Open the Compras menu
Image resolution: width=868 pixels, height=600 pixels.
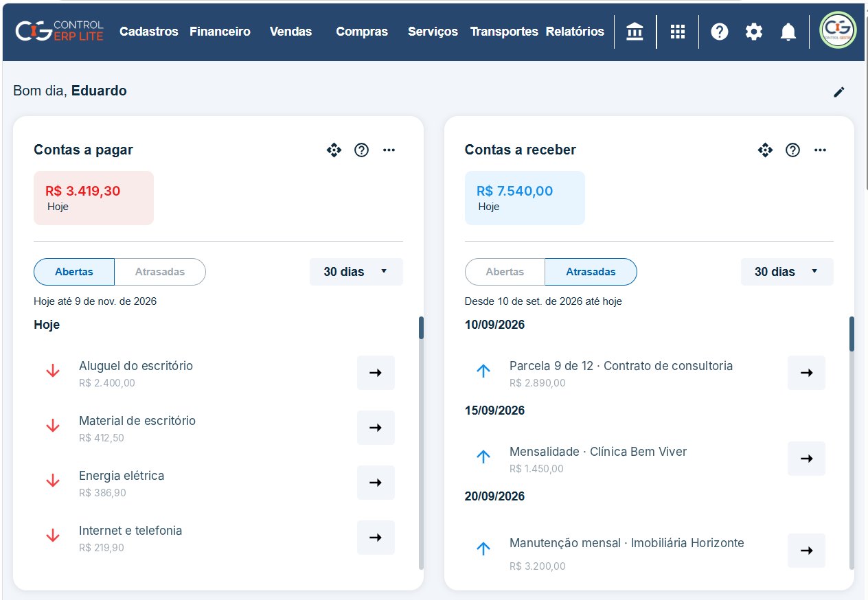coord(362,32)
